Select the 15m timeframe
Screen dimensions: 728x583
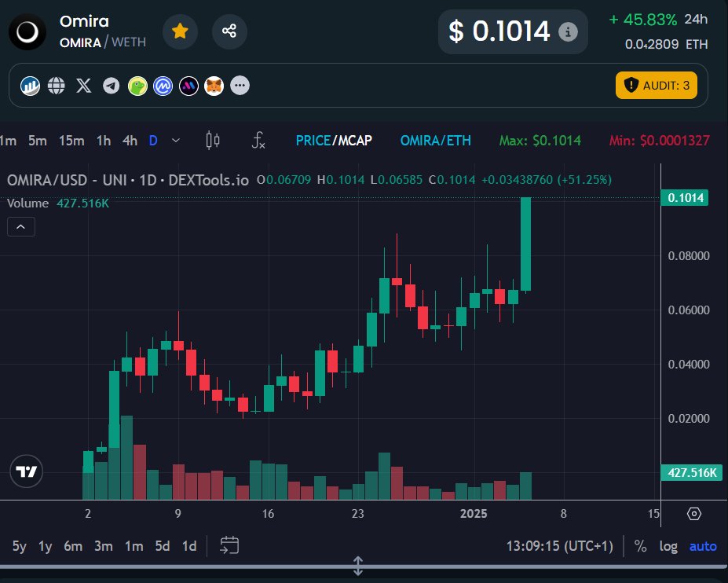[x=71, y=141]
